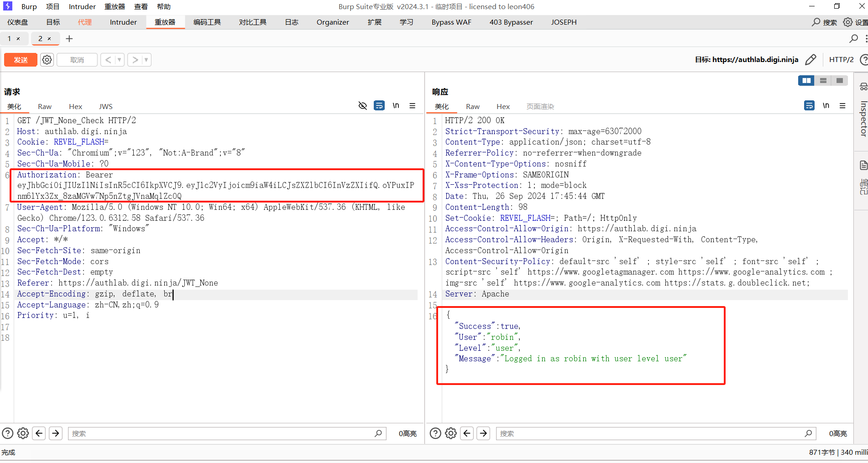Open 403 Bypasser tab
This screenshot has height=463, width=868.
pyautogui.click(x=511, y=22)
